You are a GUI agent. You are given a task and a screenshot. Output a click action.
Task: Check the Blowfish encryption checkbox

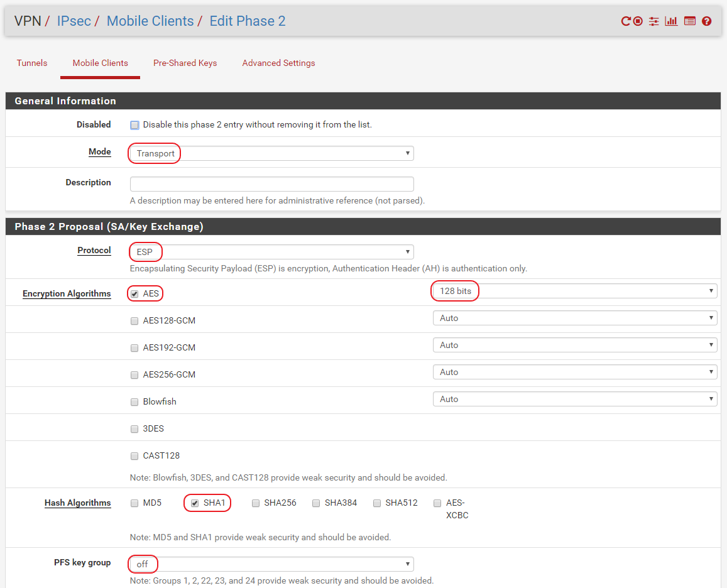(134, 402)
